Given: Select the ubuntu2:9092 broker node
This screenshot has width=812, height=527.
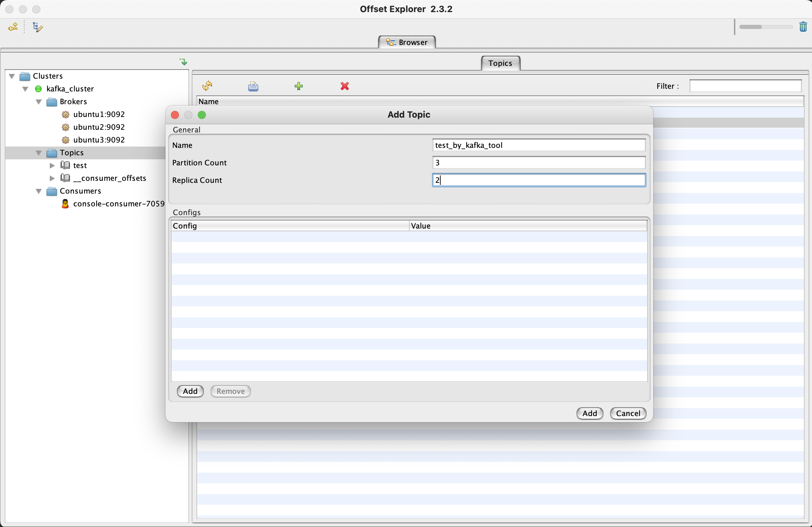Looking at the screenshot, I should [x=99, y=127].
